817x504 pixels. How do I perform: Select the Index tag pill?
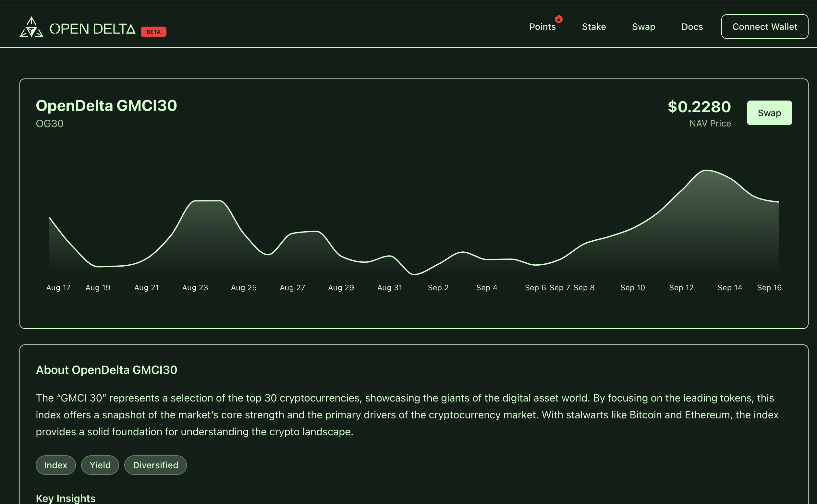(x=56, y=465)
